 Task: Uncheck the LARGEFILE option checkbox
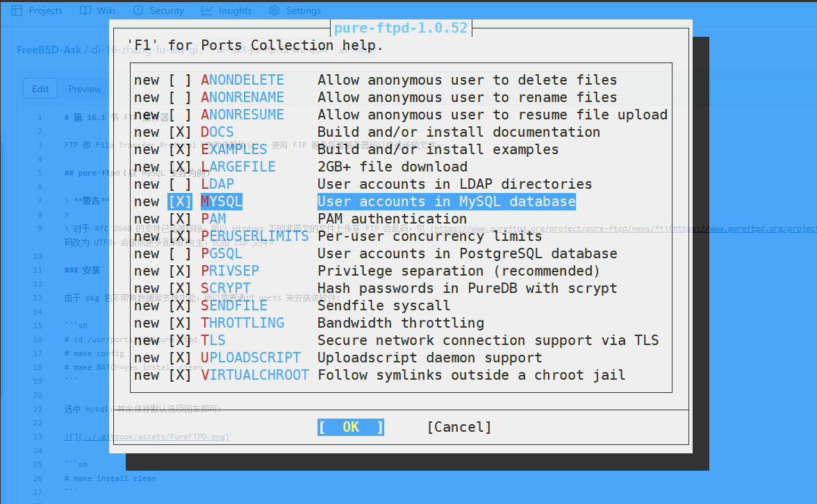click(180, 167)
